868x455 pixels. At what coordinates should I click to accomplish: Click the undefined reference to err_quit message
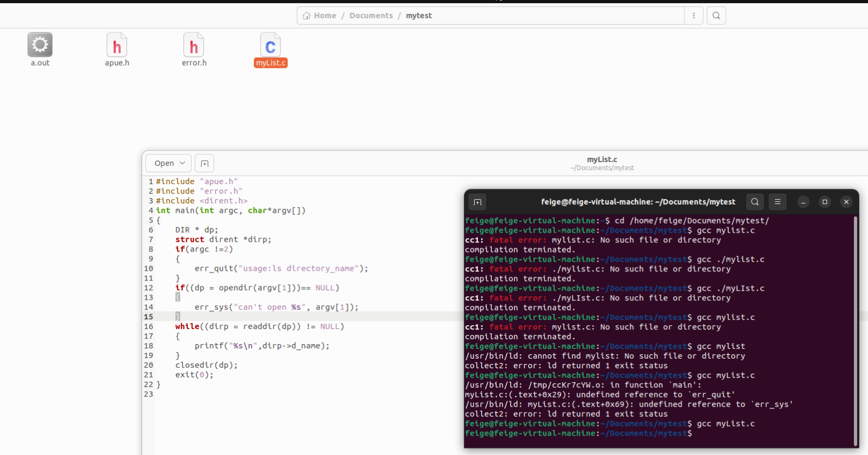point(600,395)
